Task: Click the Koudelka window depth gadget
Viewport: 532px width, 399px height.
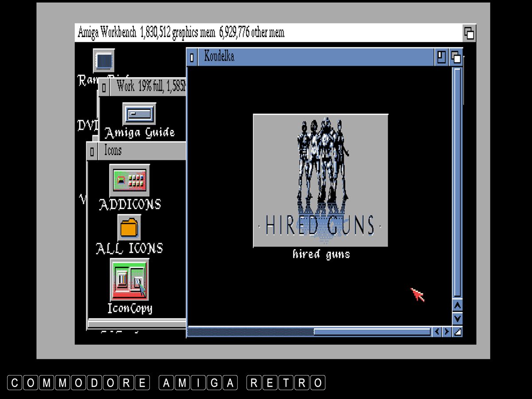Action: tap(456, 57)
